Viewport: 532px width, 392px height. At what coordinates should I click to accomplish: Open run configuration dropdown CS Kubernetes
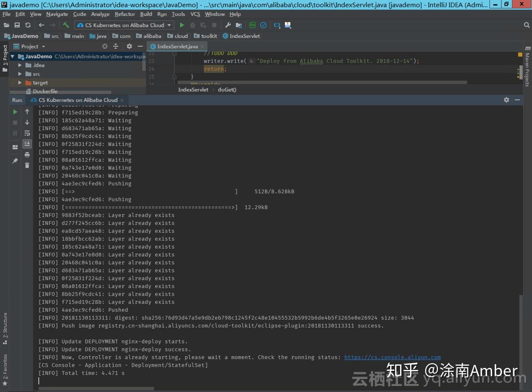[124, 25]
